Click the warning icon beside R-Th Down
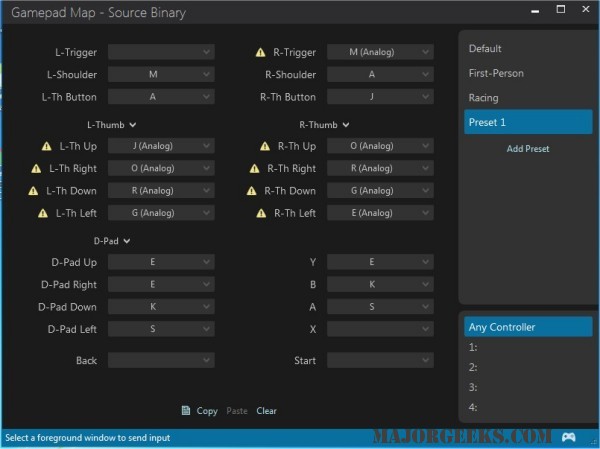Image resolution: width=600 pixels, height=449 pixels. tap(251, 191)
